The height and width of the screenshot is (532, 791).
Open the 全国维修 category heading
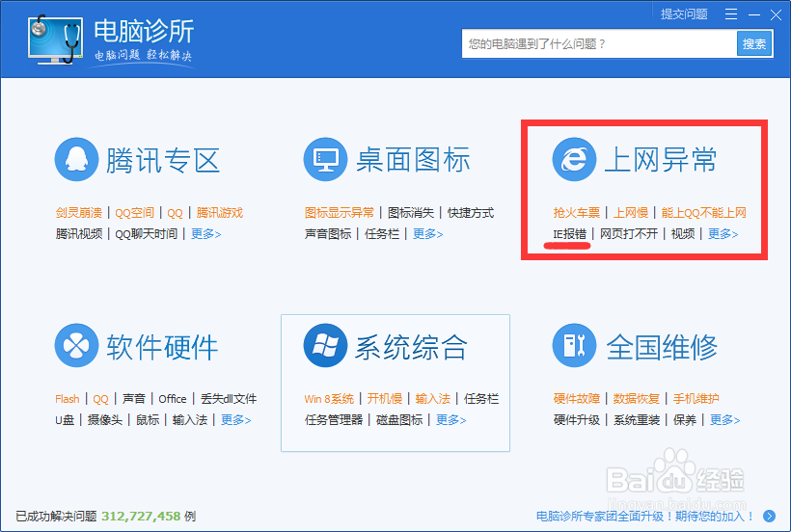coord(662,347)
